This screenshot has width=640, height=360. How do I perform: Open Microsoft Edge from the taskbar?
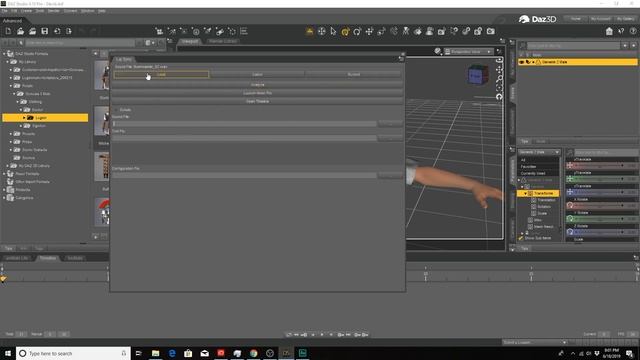point(172,353)
